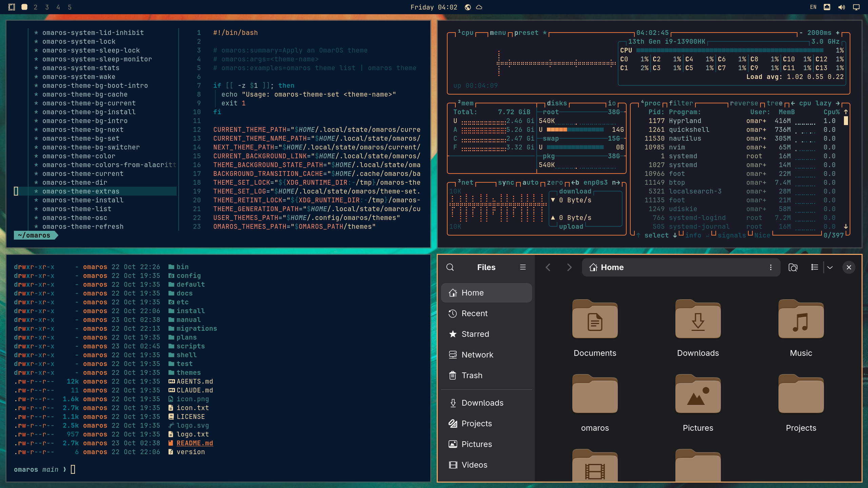The width and height of the screenshot is (868, 488).
Task: Select omaros-theme-install in nvim file tree
Action: [x=83, y=200]
